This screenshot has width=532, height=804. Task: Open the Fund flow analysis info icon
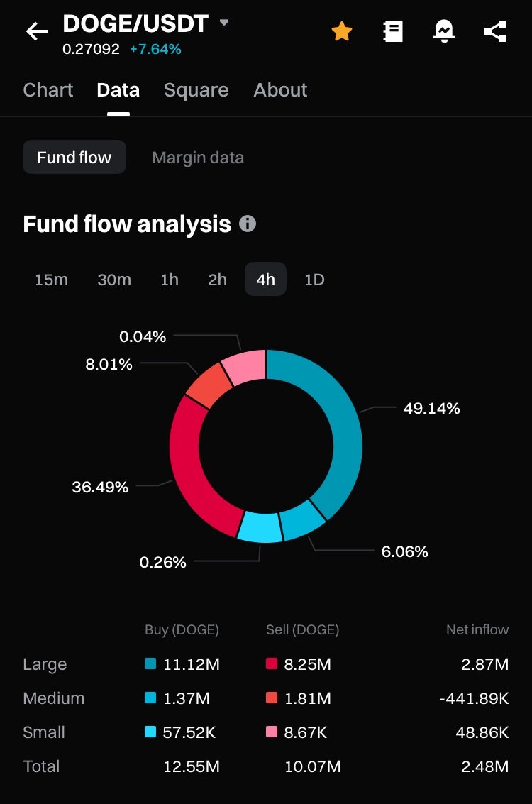(x=248, y=224)
